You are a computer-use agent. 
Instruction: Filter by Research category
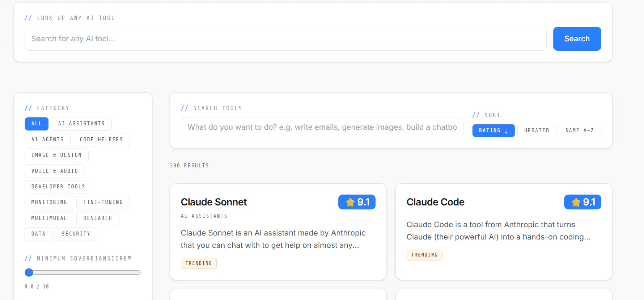[98, 218]
